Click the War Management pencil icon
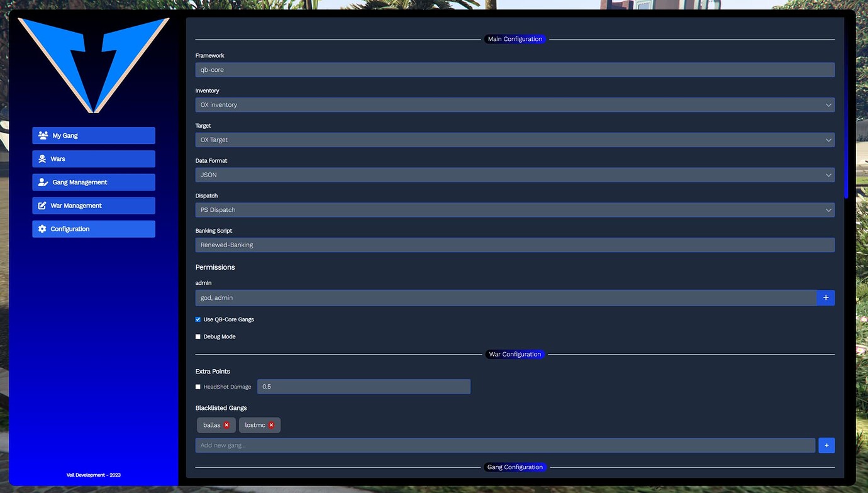 coord(42,206)
